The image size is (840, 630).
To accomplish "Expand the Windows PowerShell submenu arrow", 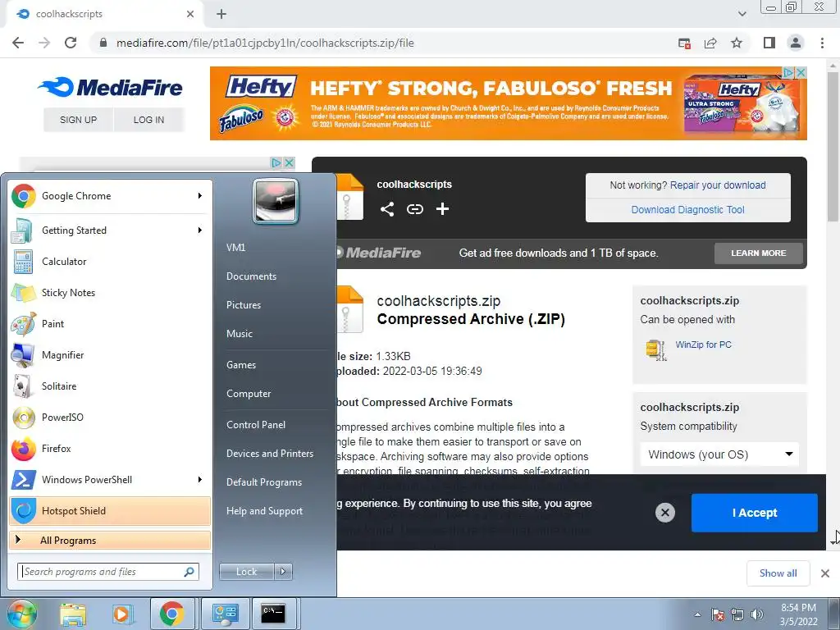I will [200, 479].
